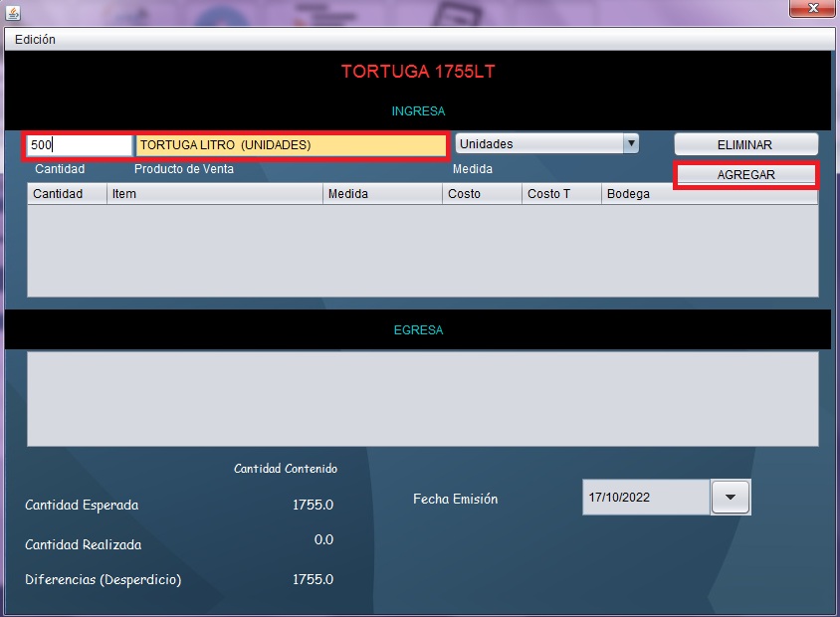Open the date picker arrow button
Image resolution: width=840 pixels, height=617 pixels.
coord(731,498)
